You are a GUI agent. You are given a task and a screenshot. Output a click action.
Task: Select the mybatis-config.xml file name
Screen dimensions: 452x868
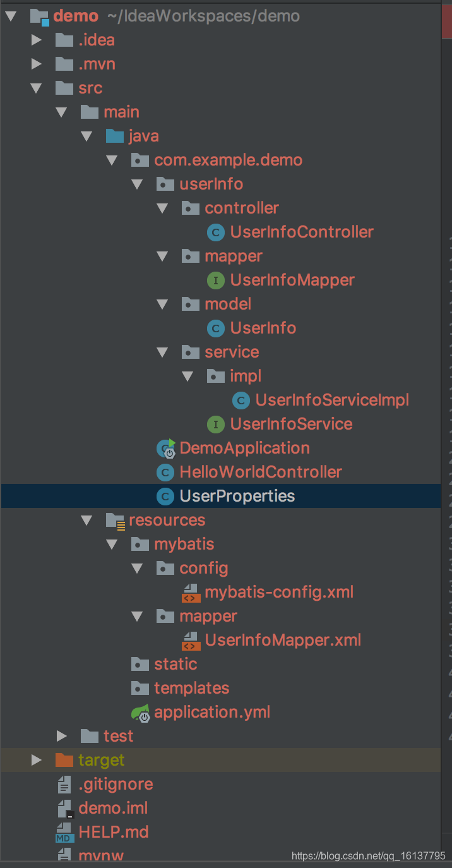(279, 592)
